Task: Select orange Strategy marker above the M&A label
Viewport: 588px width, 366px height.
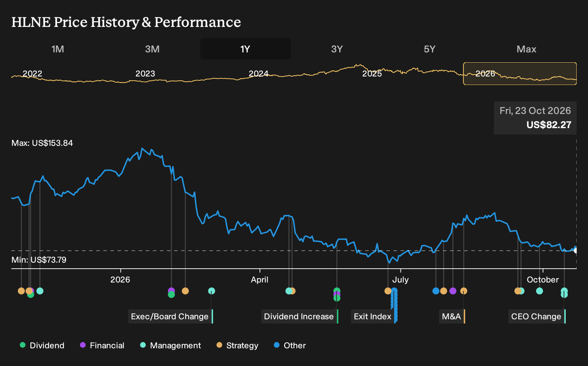Action: click(464, 291)
